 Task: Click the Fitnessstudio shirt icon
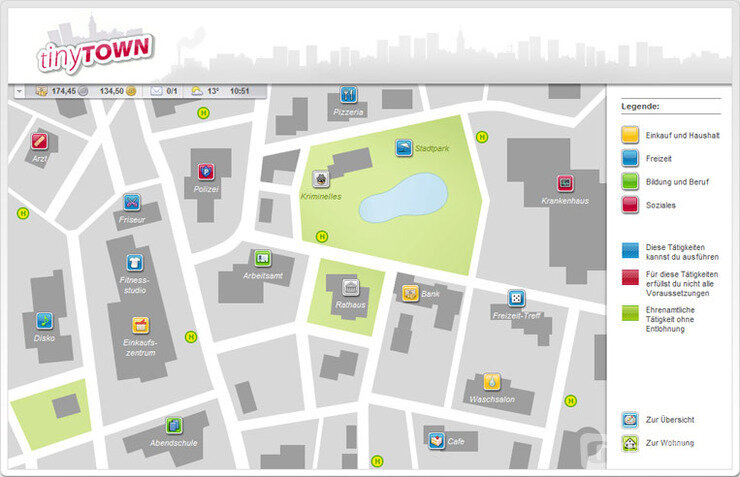134,262
